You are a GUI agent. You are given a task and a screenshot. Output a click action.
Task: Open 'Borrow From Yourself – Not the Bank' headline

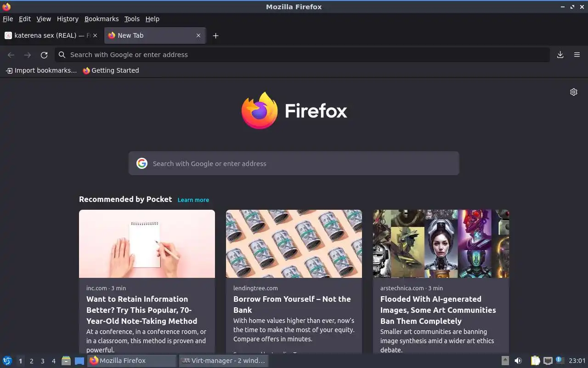(x=292, y=305)
